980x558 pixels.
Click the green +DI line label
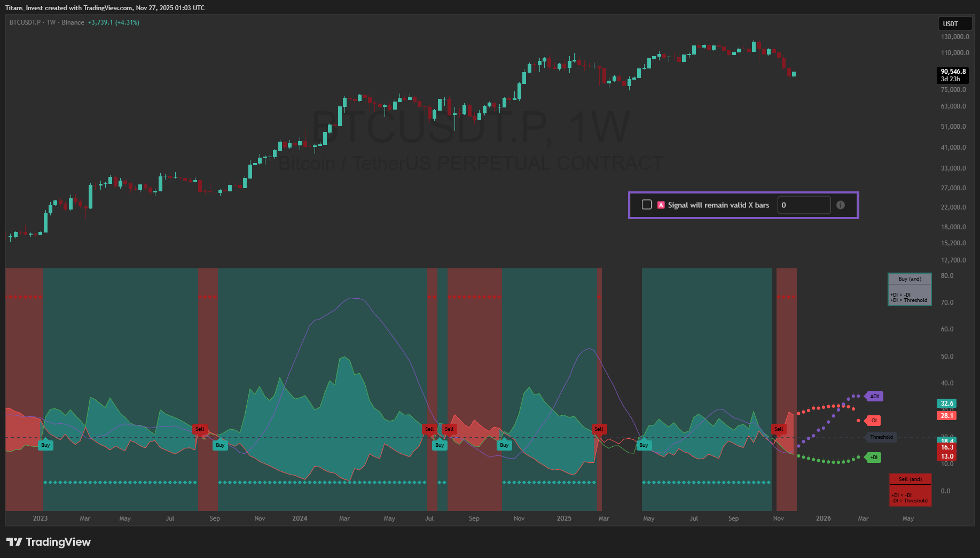coord(873,458)
